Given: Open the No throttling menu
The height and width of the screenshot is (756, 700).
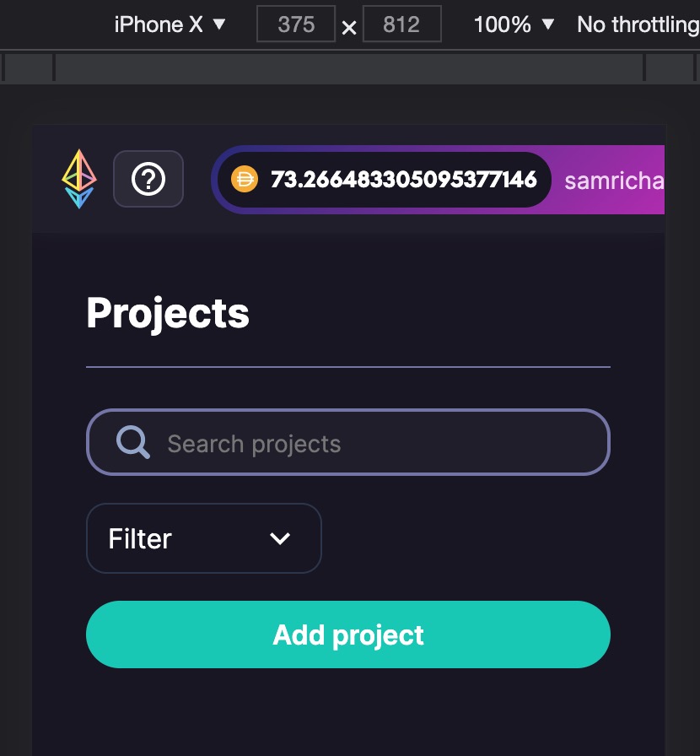Looking at the screenshot, I should (x=637, y=24).
